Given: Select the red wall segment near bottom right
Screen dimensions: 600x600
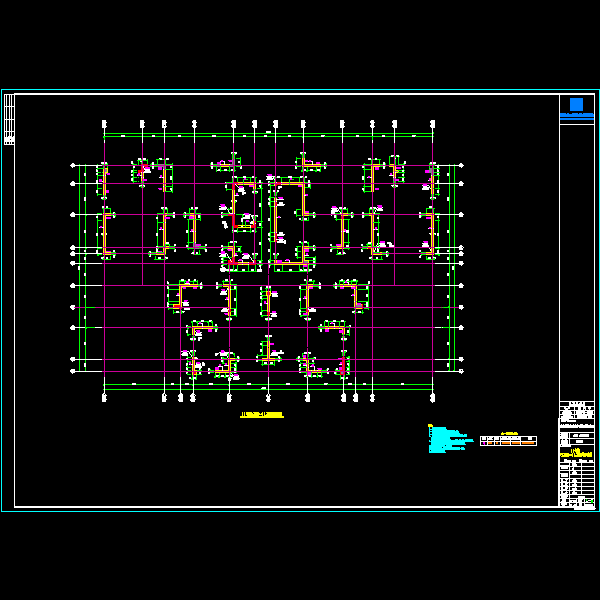Looking at the screenshot, I should (342, 367).
